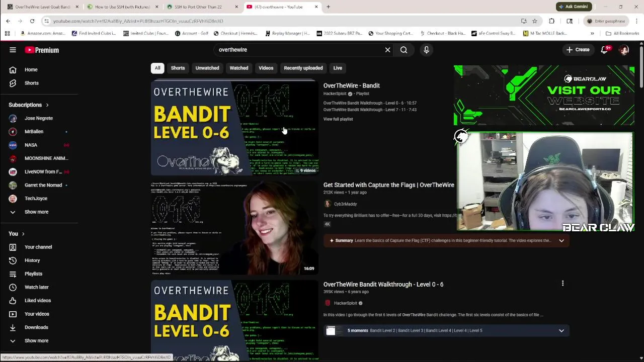
Task: Open Bandit Level 0-6 playlist thumbnail
Action: tap(234, 128)
